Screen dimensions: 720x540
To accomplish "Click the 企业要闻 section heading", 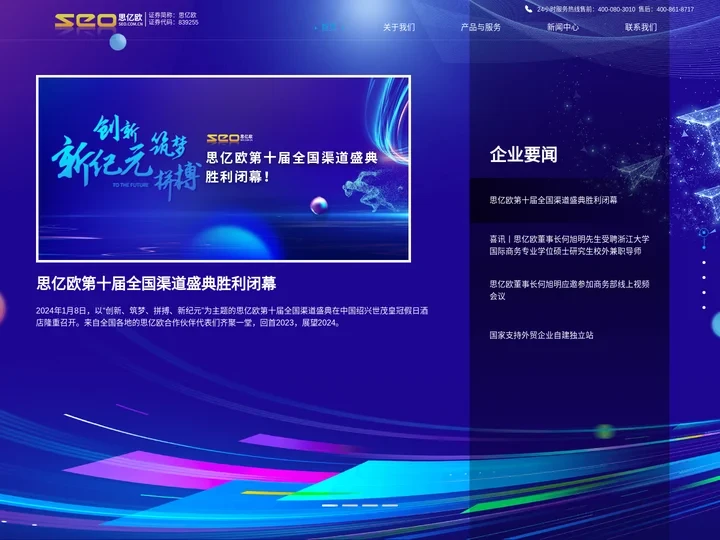I will (523, 155).
